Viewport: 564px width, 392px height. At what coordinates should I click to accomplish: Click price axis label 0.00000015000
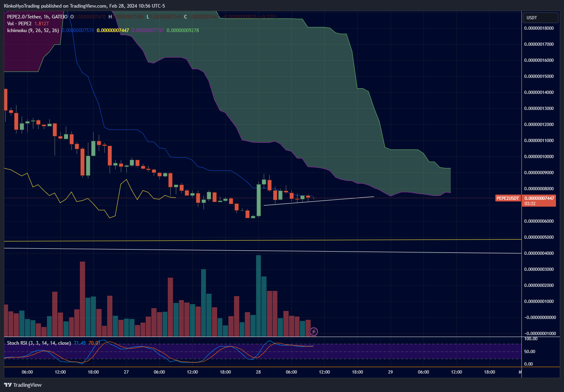[x=539, y=76]
